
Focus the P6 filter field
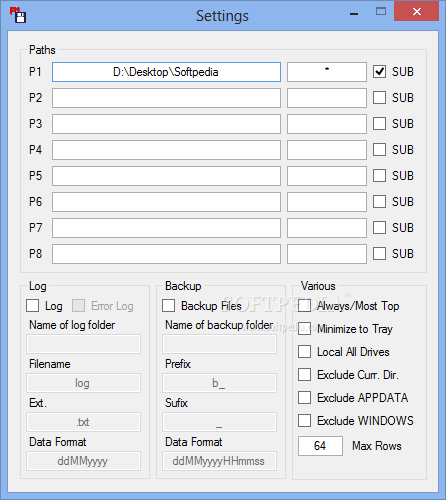[x=327, y=202]
